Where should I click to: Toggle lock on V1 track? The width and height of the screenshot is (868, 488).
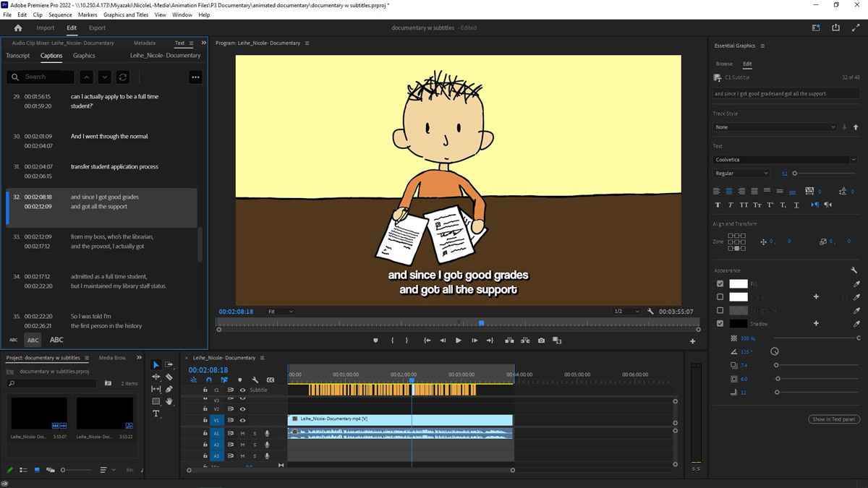205,420
